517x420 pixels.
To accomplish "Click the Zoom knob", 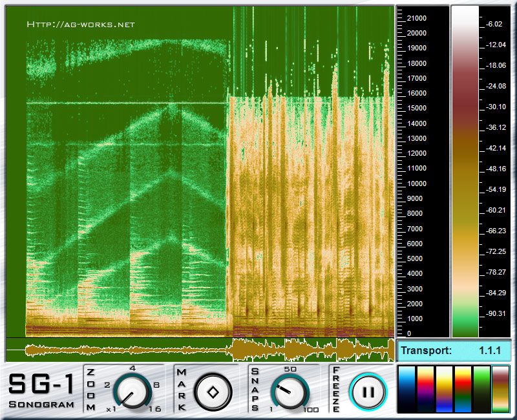I will (132, 392).
